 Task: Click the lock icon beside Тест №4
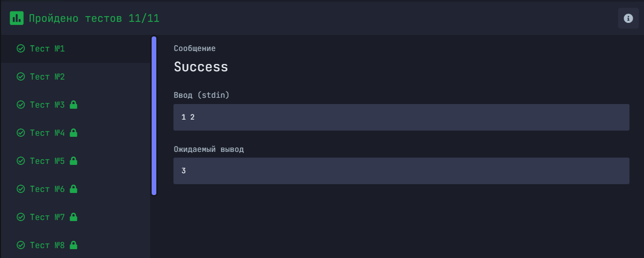click(73, 133)
